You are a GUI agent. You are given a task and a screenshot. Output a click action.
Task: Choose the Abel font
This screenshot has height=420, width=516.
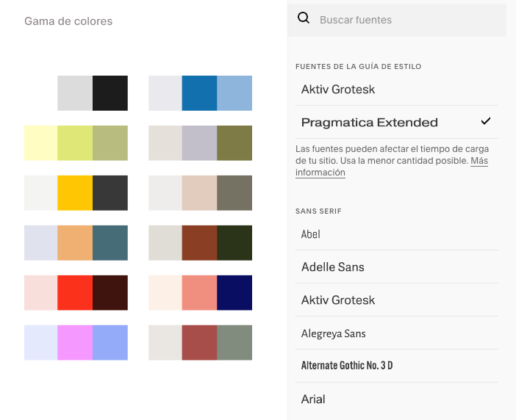click(x=397, y=234)
